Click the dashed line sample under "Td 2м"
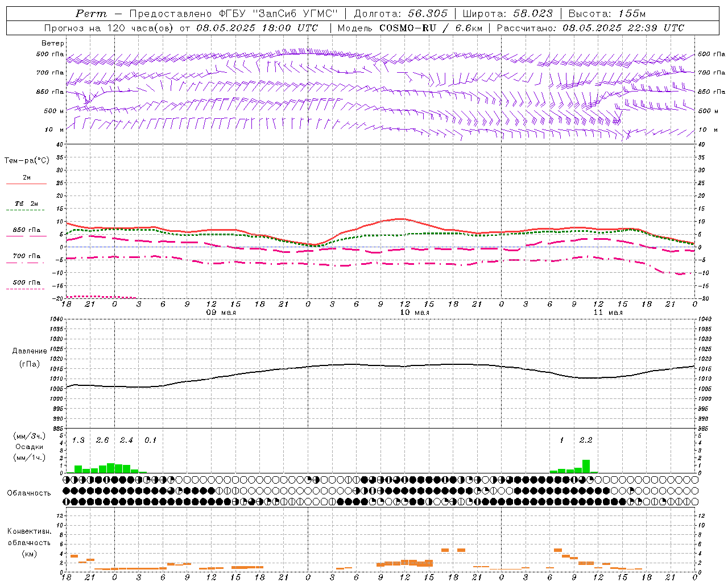728x582 pixels. pos(25,210)
